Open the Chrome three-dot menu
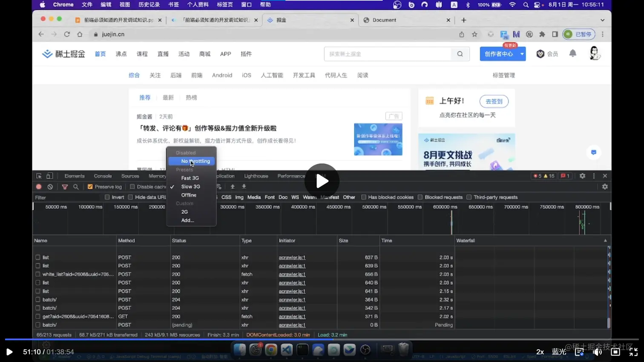Viewport: 644px width, 362px height. (x=603, y=34)
